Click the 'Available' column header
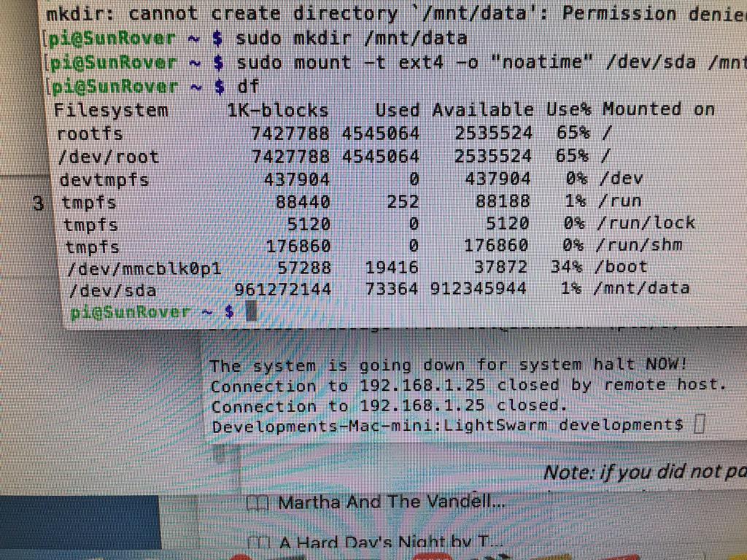 483,109
